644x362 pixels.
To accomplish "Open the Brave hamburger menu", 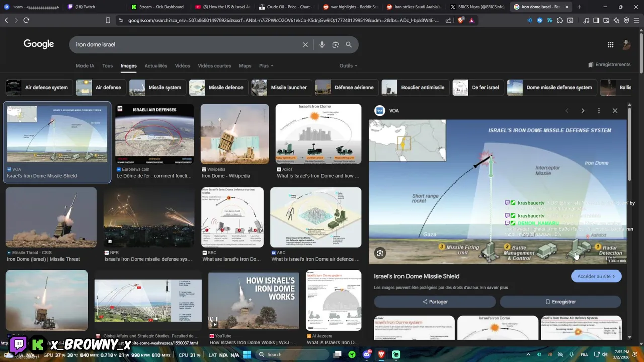I will click(636, 20).
